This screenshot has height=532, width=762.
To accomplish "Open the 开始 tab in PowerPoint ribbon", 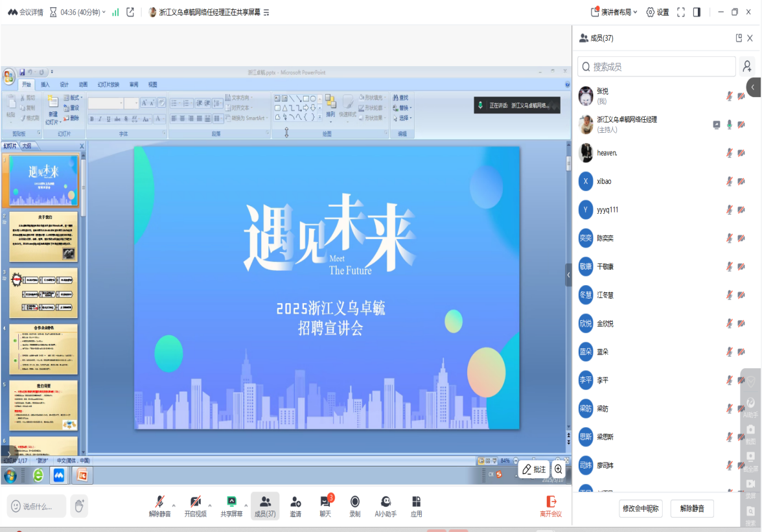I will pyautogui.click(x=26, y=84).
